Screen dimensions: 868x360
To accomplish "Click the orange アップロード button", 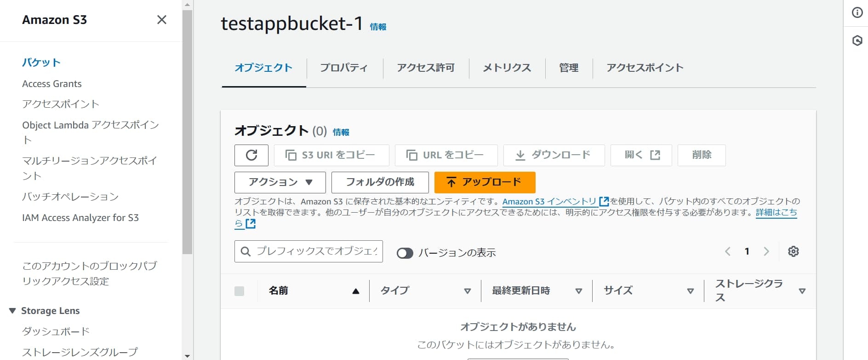I will point(485,182).
